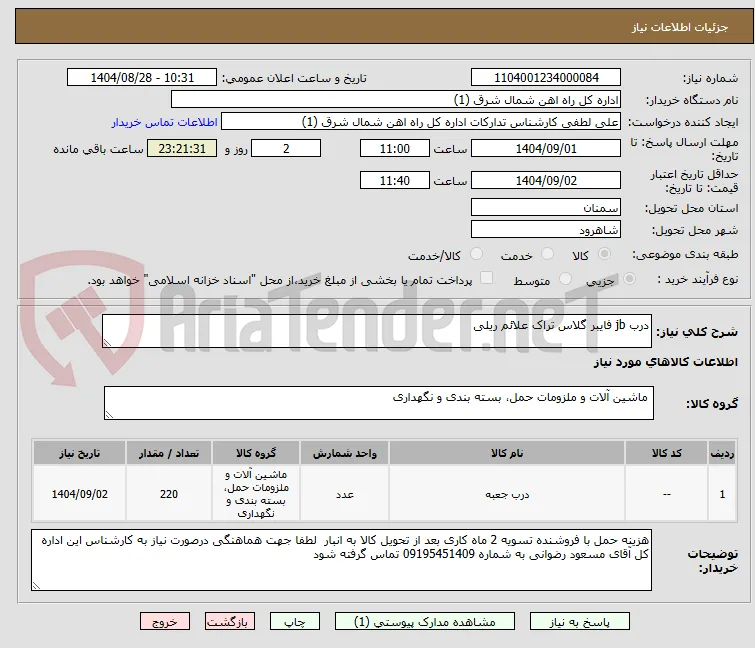Select the متوسط purchase type radio

(565, 279)
